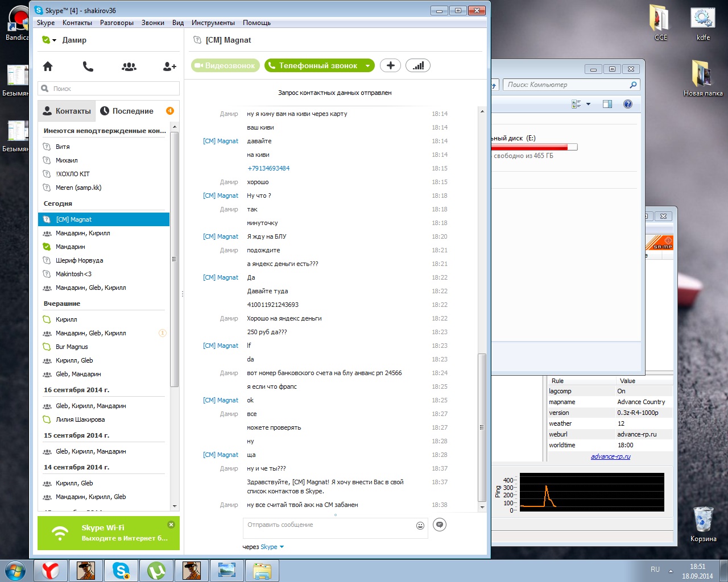Select contact Лилия Шакирова
The height and width of the screenshot is (582, 728).
point(104,419)
